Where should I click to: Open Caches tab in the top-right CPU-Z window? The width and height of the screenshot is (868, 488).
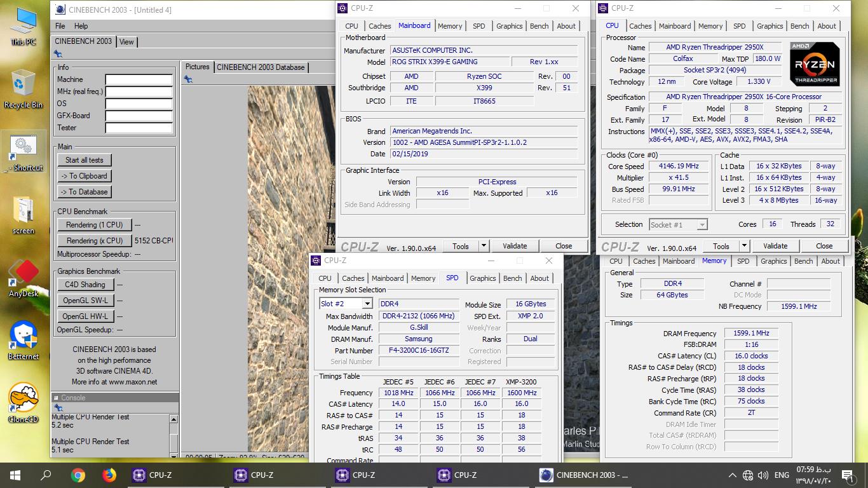641,26
